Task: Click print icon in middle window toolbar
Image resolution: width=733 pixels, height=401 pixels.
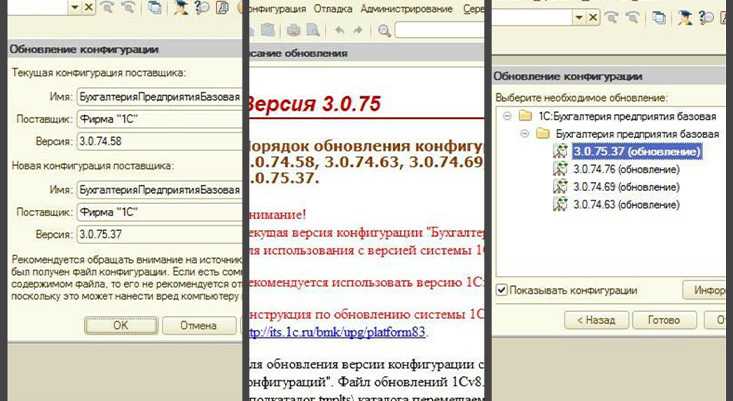Action: point(294,31)
